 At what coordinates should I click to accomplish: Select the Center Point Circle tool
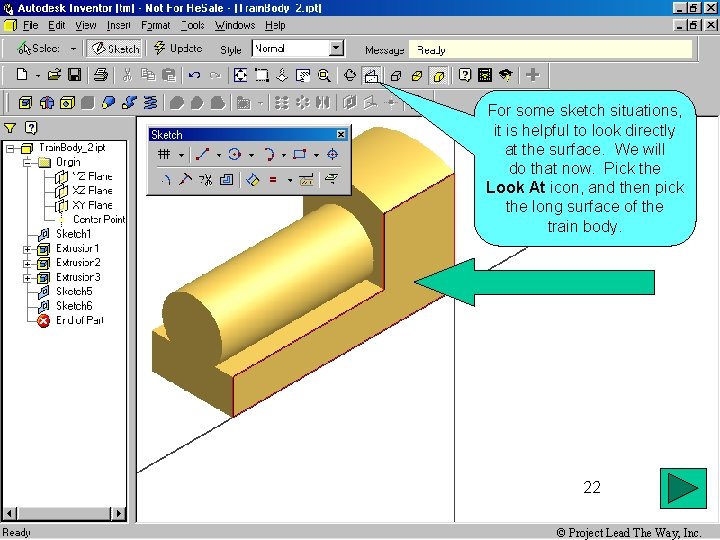point(235,154)
